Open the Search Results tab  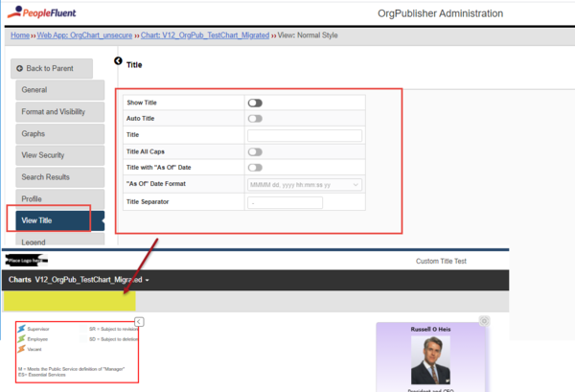60,177
